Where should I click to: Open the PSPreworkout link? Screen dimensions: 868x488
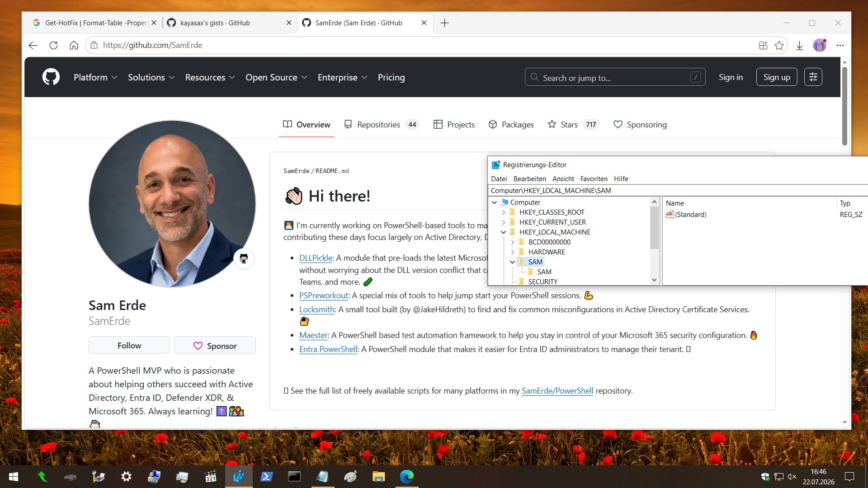[x=324, y=296]
